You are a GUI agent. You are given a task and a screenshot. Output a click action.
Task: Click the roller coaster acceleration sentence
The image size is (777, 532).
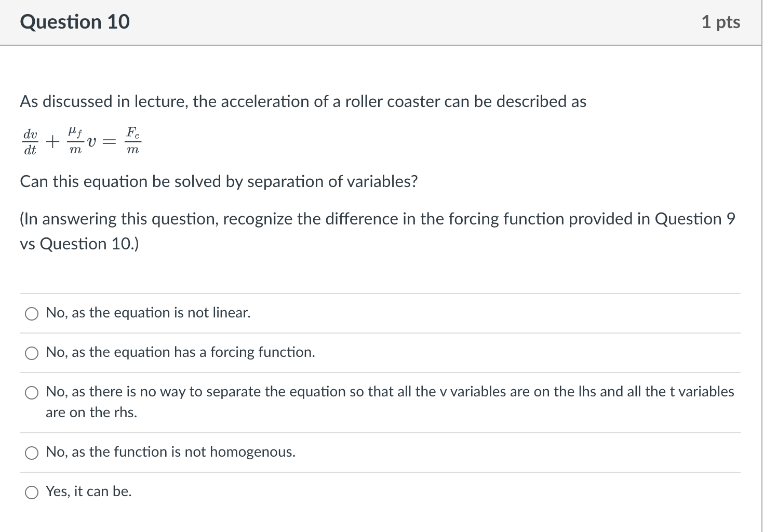(x=303, y=102)
